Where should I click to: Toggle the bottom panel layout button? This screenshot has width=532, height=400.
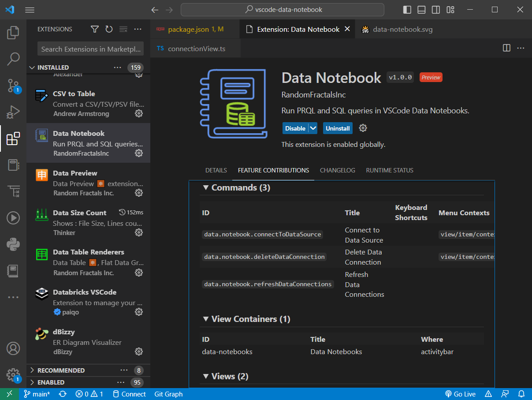pos(421,10)
